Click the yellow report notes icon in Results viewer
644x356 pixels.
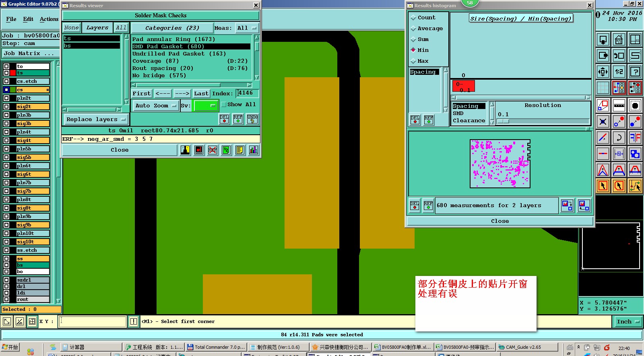tap(239, 150)
